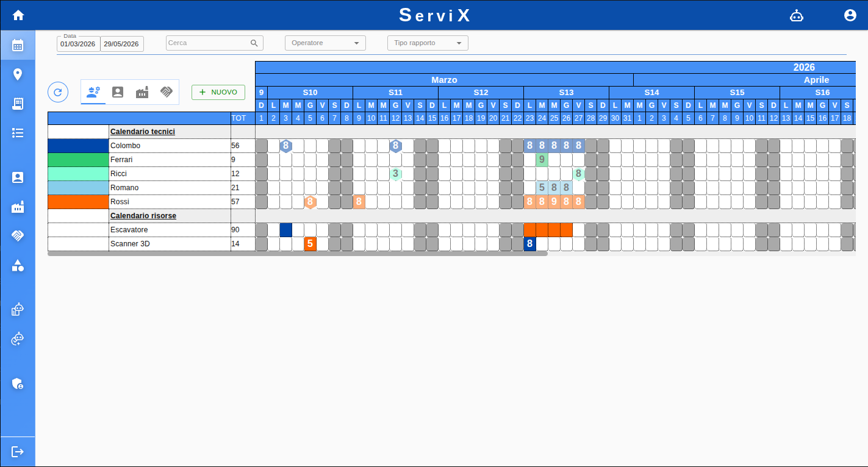Screen dimensions: 868x467
Task: Click Colombo's dark blue color swatch
Action: 78,146
